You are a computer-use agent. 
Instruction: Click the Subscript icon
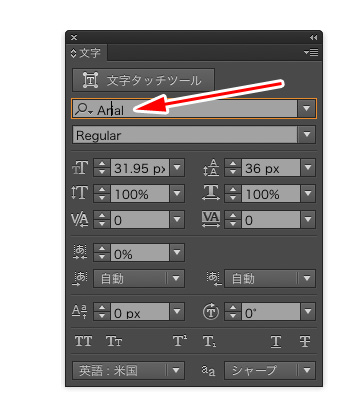coord(209,341)
